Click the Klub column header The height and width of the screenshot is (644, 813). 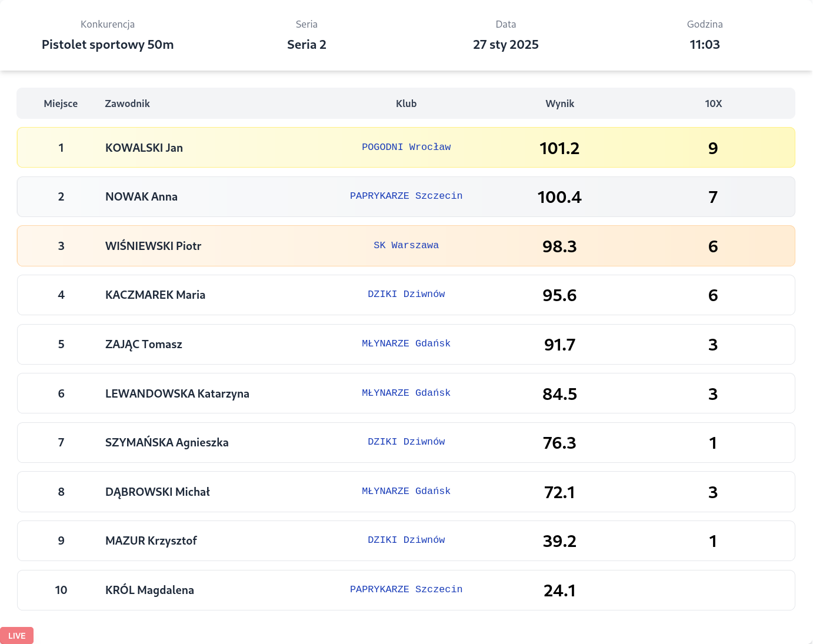(x=406, y=104)
